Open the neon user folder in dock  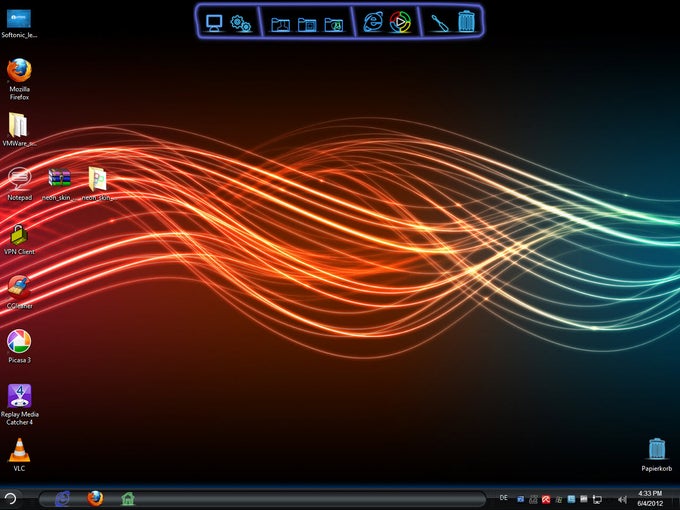(x=280, y=24)
